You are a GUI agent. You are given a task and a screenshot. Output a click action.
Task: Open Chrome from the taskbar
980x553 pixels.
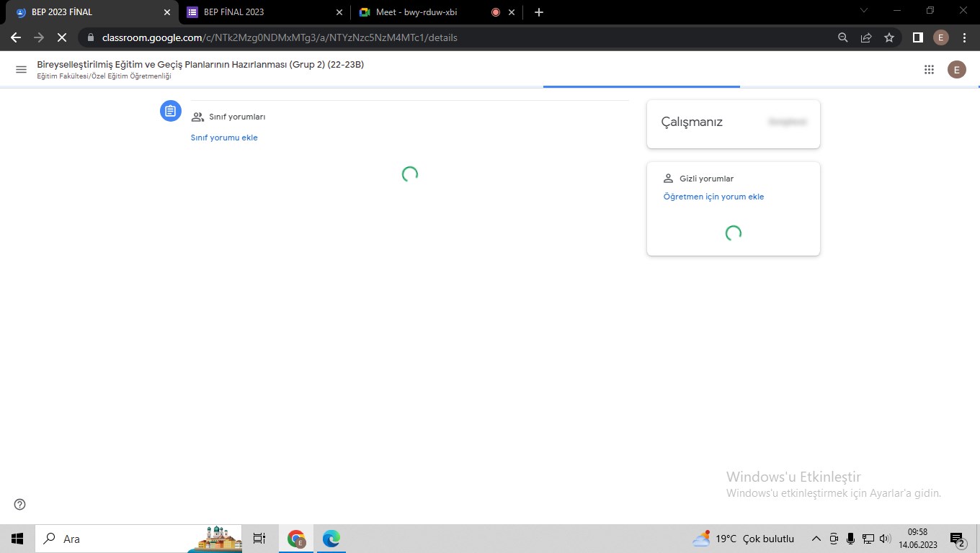tap(296, 539)
